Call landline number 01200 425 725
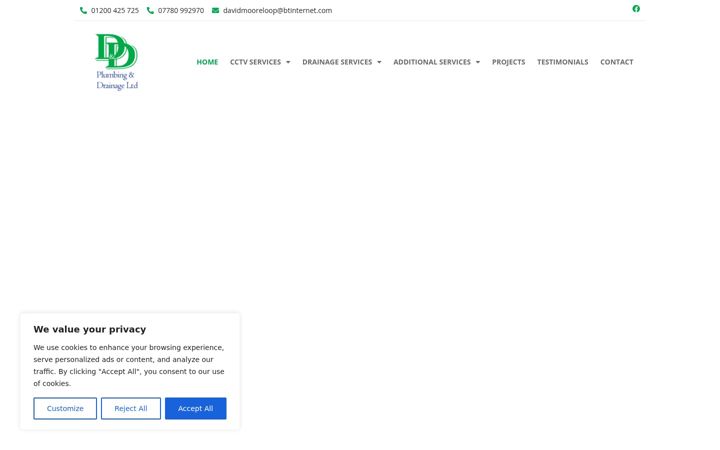The image size is (720, 450). coord(115,11)
